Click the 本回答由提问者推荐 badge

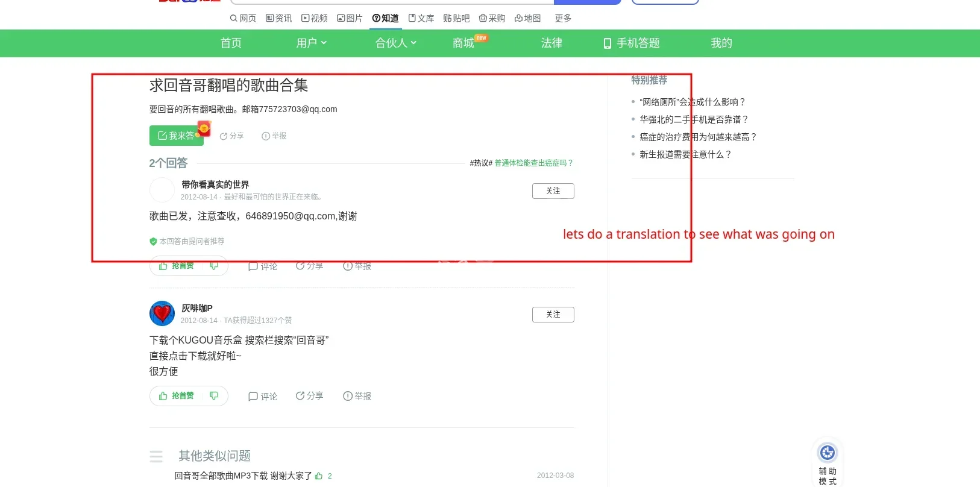187,241
